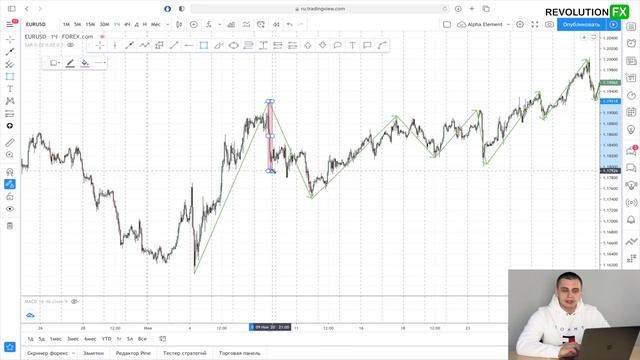Select text T tool in favorites toolbar
The height and width of the screenshot is (360, 640).
point(352,45)
